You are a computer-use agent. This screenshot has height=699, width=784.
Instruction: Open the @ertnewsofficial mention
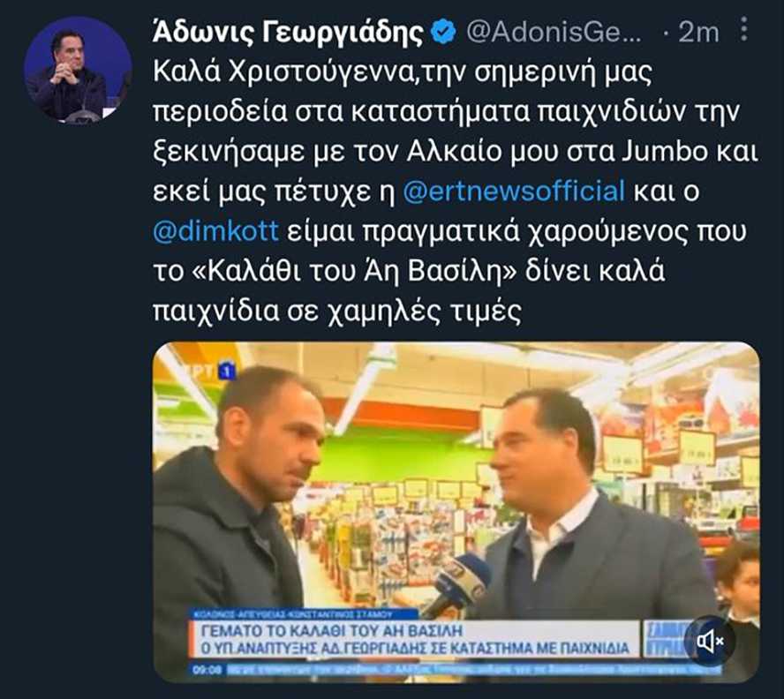pyautogui.click(x=514, y=192)
